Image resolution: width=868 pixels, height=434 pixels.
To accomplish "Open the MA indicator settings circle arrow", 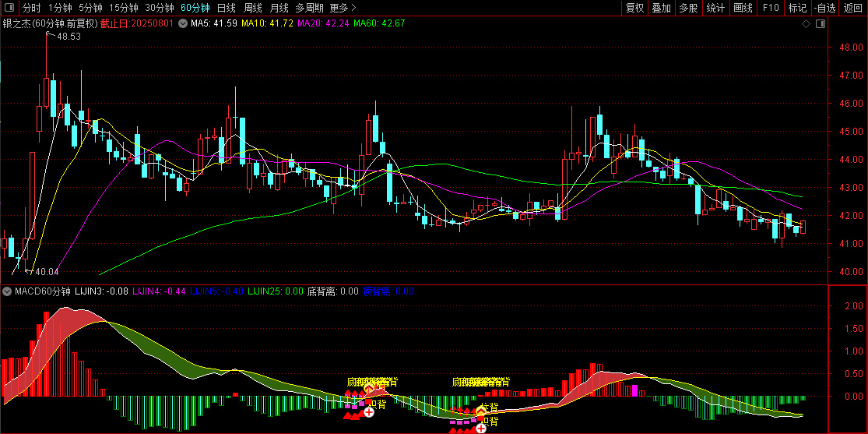I will point(183,24).
